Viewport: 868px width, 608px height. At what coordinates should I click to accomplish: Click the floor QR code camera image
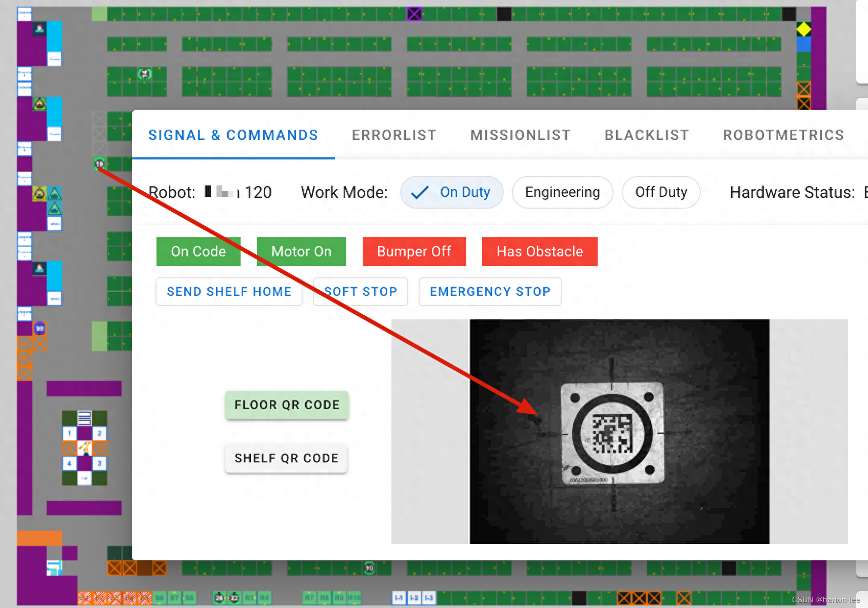pos(619,432)
